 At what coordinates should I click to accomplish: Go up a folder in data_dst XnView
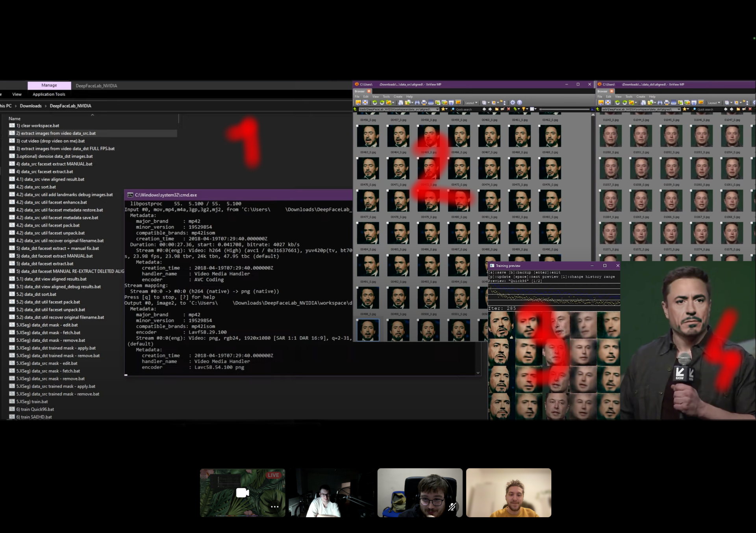pos(598,109)
